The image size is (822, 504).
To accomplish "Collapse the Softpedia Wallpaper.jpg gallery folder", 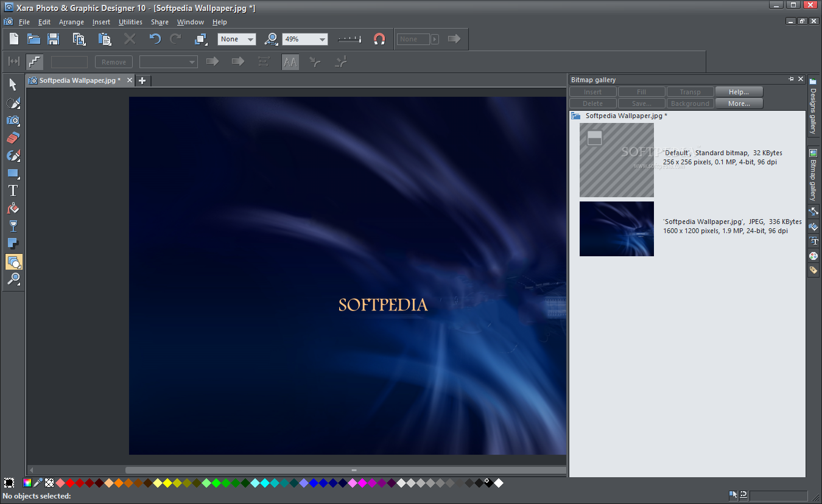I will pyautogui.click(x=575, y=116).
